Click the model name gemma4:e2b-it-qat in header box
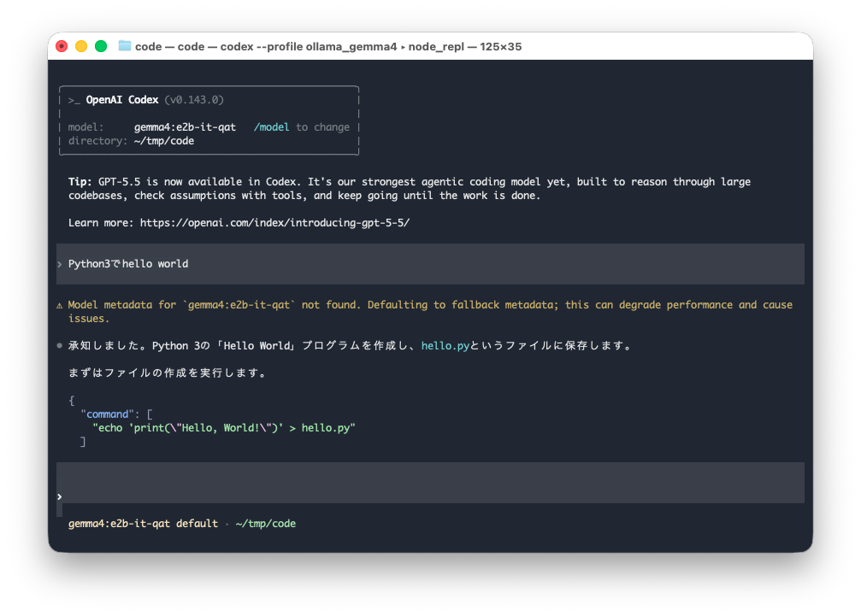The image size is (861, 616). [x=185, y=127]
